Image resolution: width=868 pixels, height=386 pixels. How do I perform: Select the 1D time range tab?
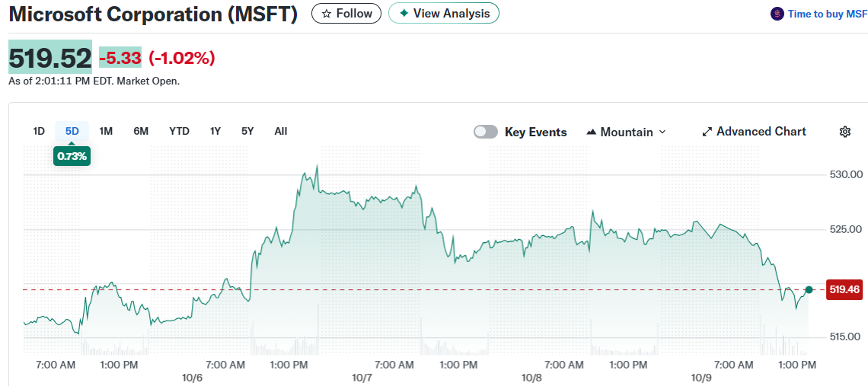coord(39,131)
